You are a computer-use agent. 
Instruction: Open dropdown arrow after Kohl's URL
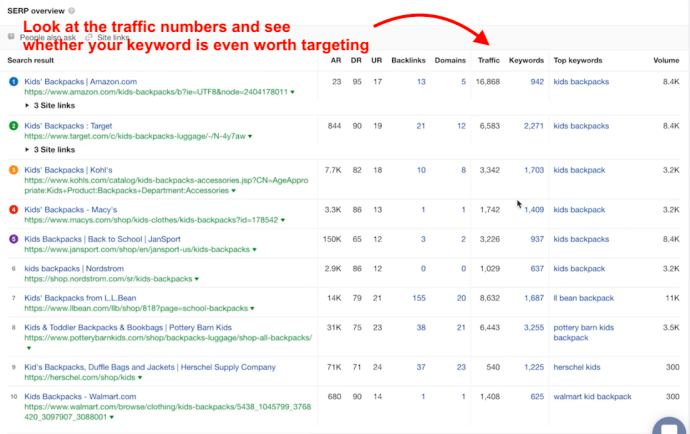click(x=234, y=191)
